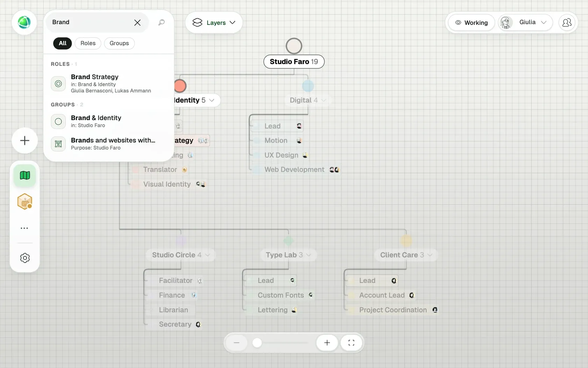
Task: Select the Groups filter tab
Action: 119,43
